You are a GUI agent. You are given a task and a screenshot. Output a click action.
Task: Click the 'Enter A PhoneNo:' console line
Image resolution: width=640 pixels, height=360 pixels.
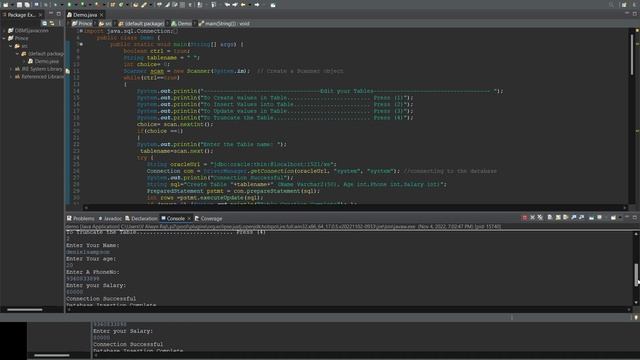click(93, 272)
